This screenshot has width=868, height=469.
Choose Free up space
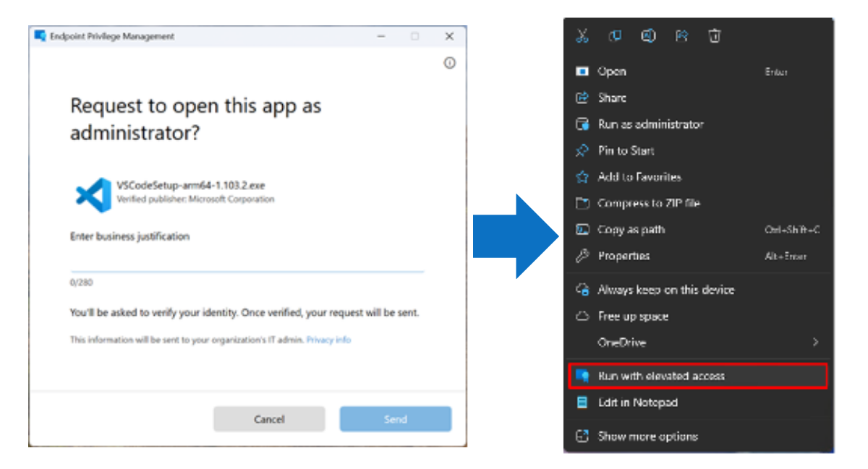click(698, 316)
